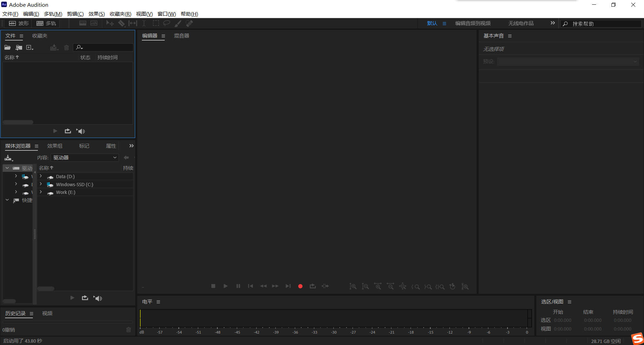Open the 内容 drives dropdown

coord(85,157)
